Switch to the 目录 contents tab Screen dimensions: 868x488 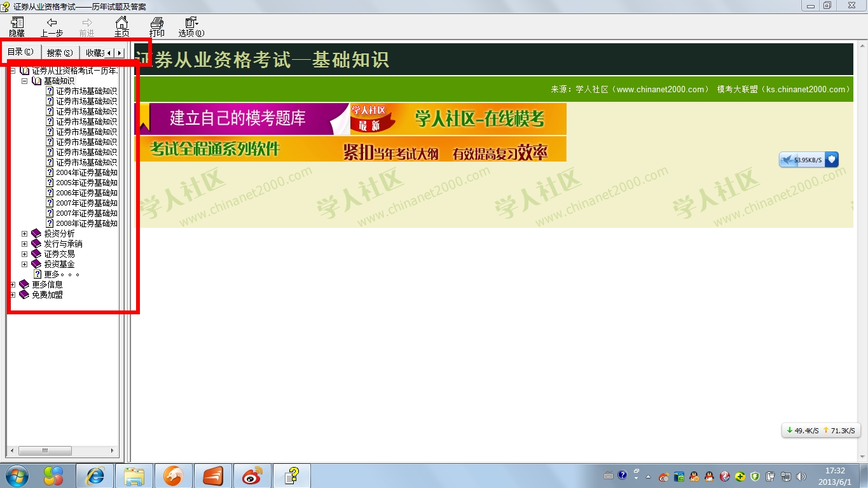pos(20,52)
